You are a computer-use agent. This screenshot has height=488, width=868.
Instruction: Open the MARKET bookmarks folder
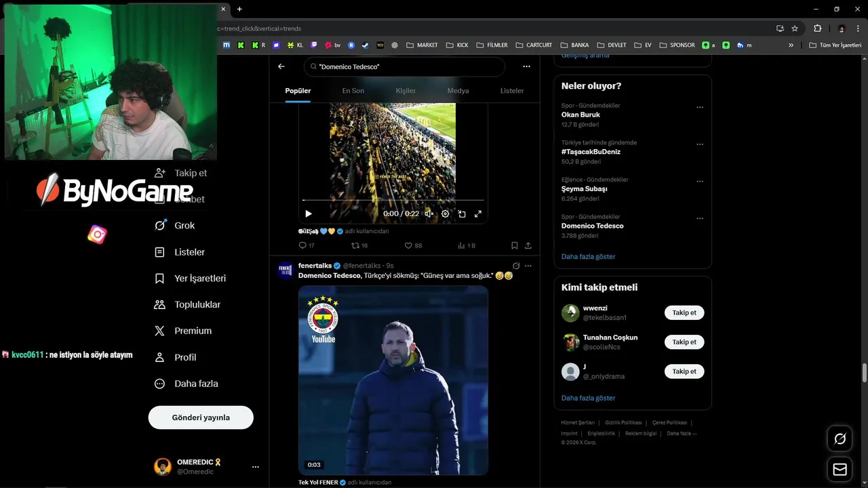[x=422, y=45]
